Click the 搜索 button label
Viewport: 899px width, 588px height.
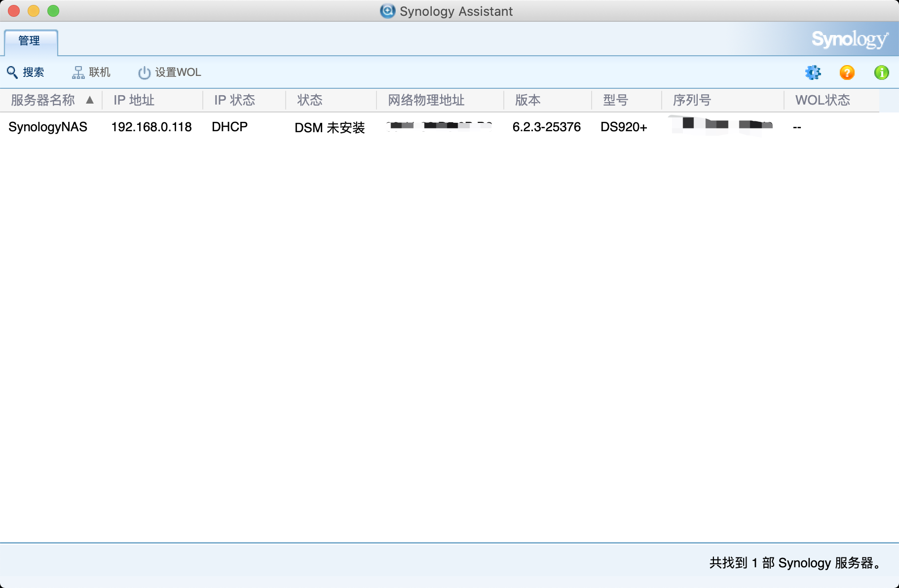coord(34,73)
